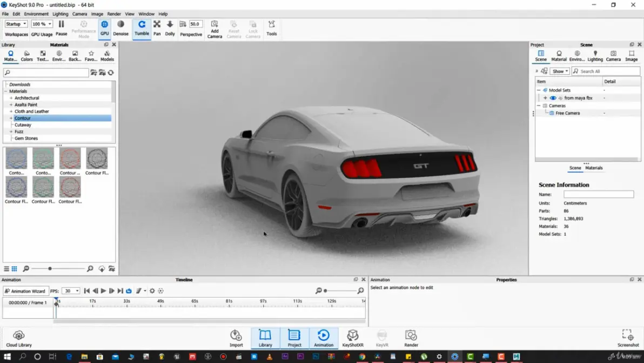Collapse the Model Sets tree node
The image size is (644, 363).
click(539, 90)
